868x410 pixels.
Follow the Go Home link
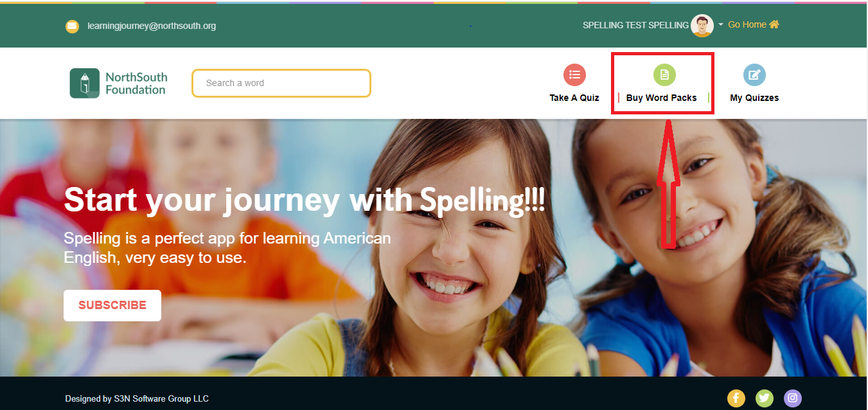pyautogui.click(x=747, y=24)
